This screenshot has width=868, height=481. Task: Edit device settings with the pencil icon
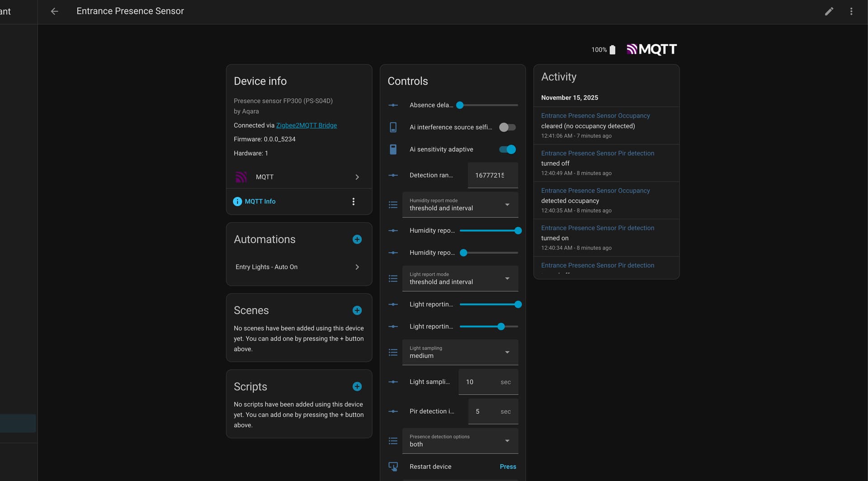coord(829,11)
